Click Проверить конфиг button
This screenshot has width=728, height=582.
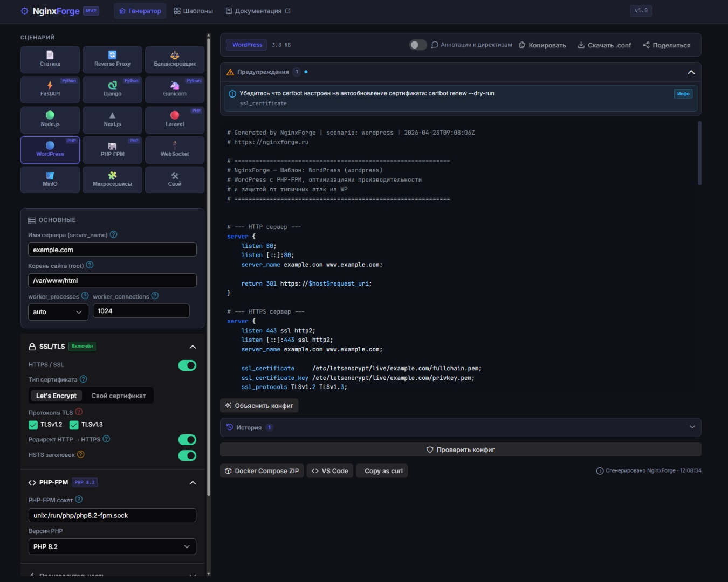pyautogui.click(x=461, y=449)
